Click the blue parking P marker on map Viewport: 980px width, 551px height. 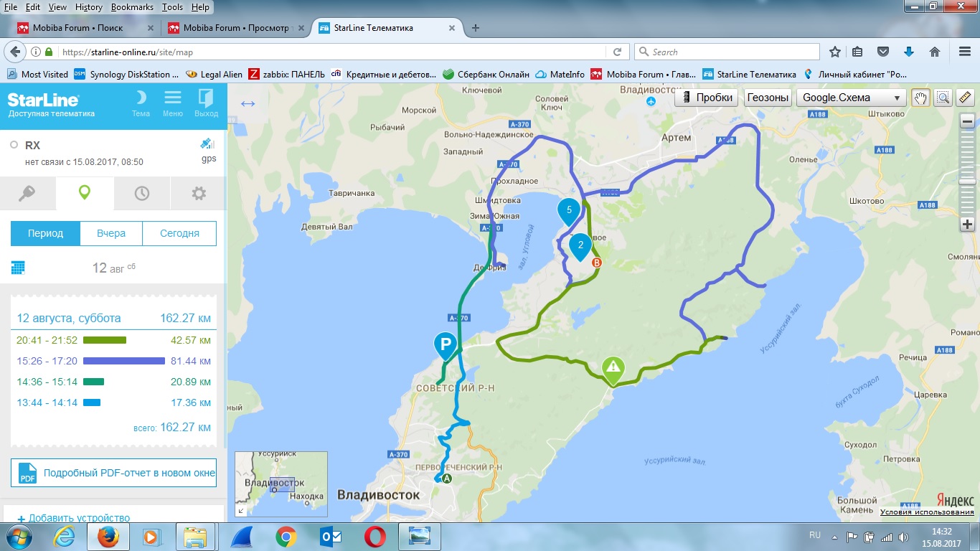[446, 345]
